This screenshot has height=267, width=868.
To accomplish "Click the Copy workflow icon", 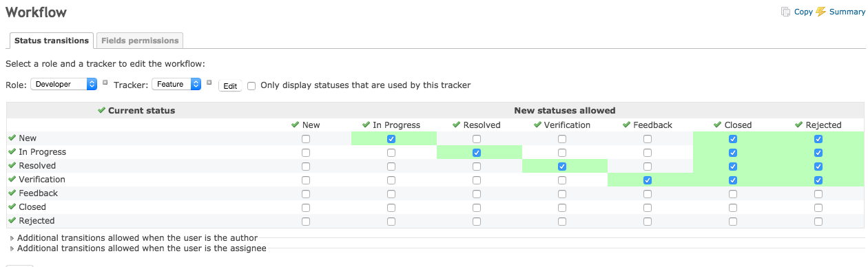I will coord(785,12).
